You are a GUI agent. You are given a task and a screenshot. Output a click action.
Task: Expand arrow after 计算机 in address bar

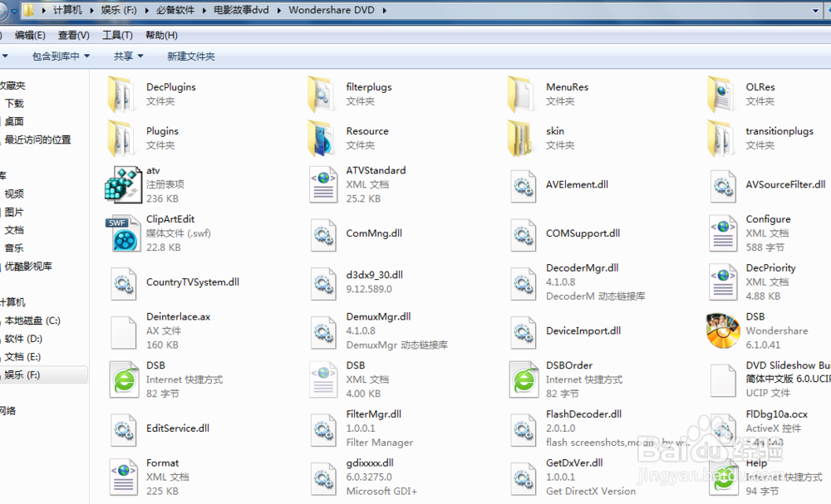(91, 10)
